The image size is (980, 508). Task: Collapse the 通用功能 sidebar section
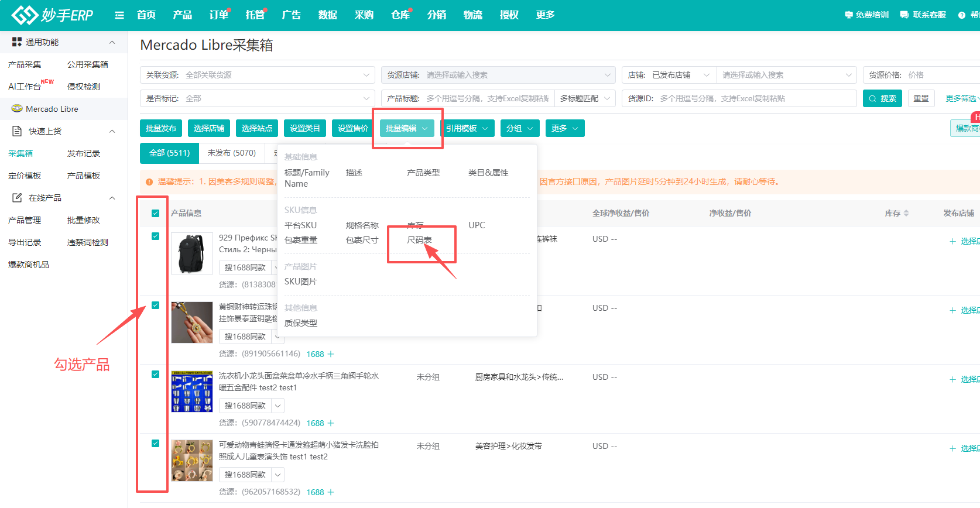click(x=112, y=42)
